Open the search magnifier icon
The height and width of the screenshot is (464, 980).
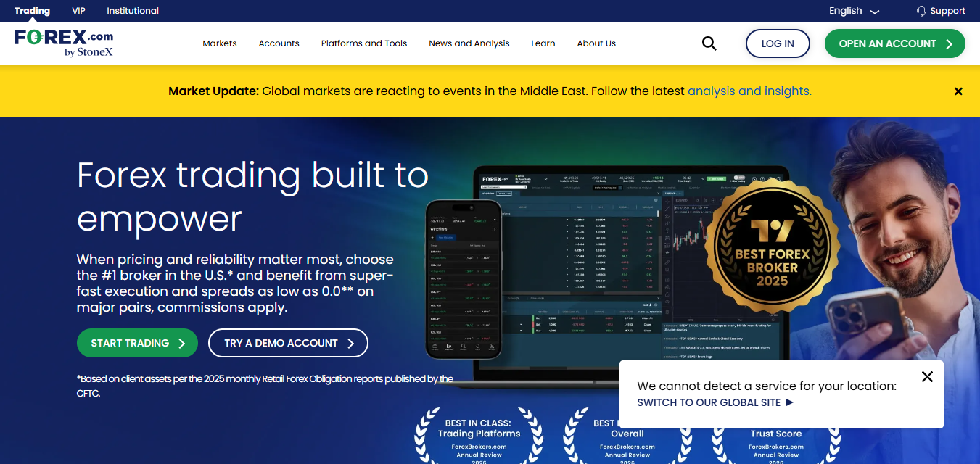(x=709, y=43)
